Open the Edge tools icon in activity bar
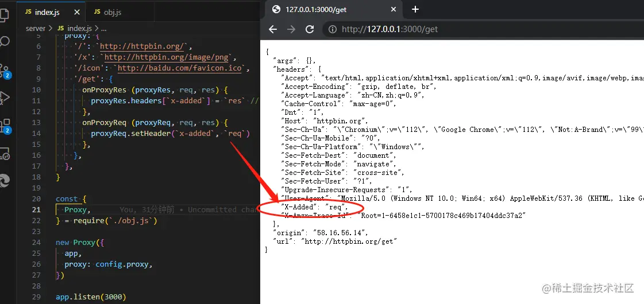The height and width of the screenshot is (304, 644). (4, 181)
